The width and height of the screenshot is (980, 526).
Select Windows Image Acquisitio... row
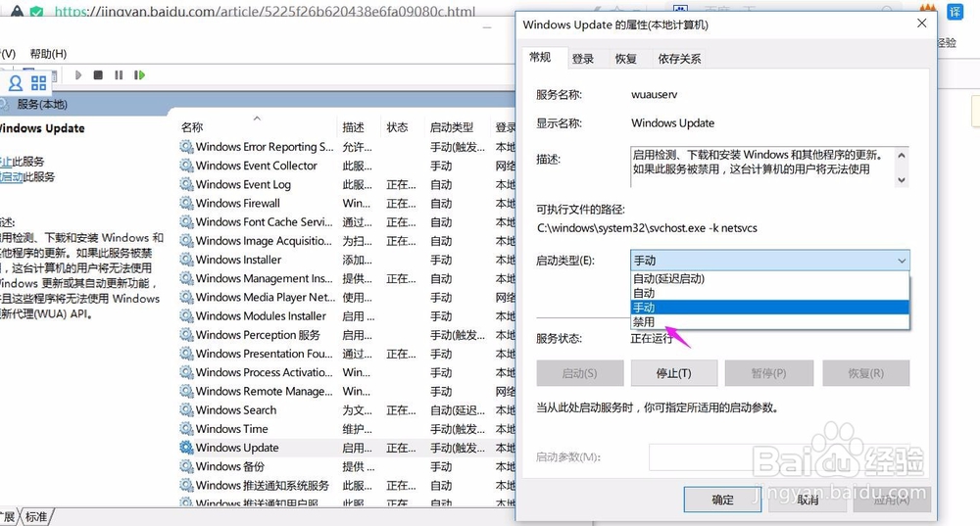[x=347, y=241]
